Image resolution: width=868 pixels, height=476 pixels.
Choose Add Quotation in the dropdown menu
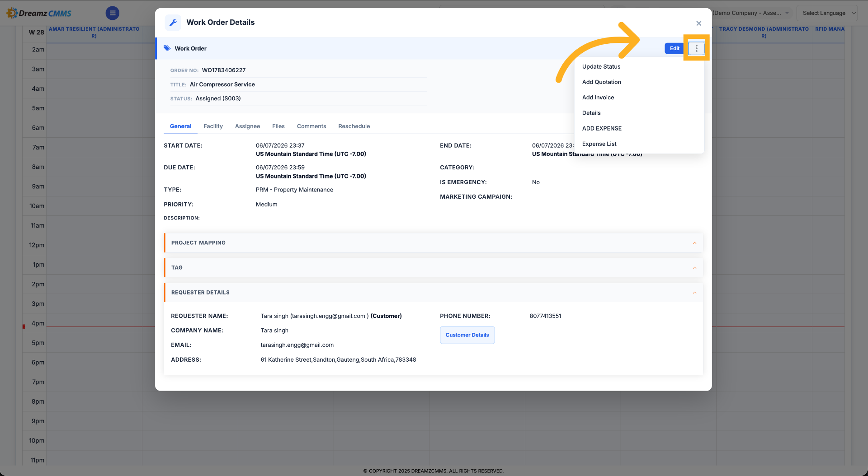tap(601, 82)
